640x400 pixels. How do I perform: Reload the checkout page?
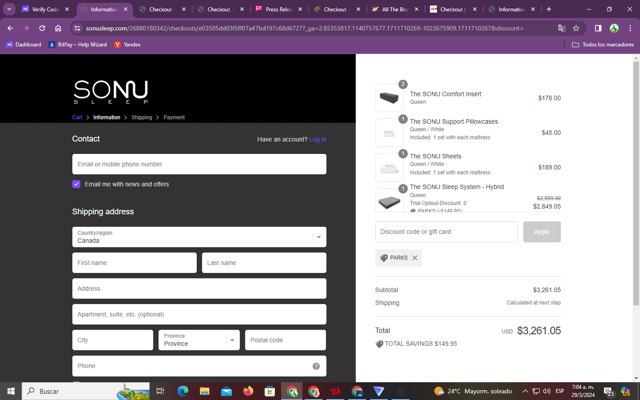point(42,28)
